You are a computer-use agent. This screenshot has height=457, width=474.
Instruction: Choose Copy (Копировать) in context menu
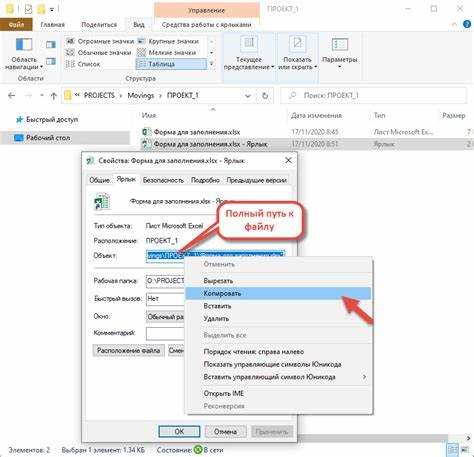278,294
